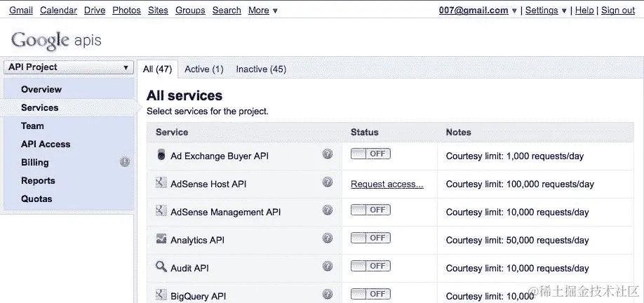This screenshot has height=303, width=644.
Task: Click the 50,000 requests/day courtesy limit note
Action: (x=518, y=240)
